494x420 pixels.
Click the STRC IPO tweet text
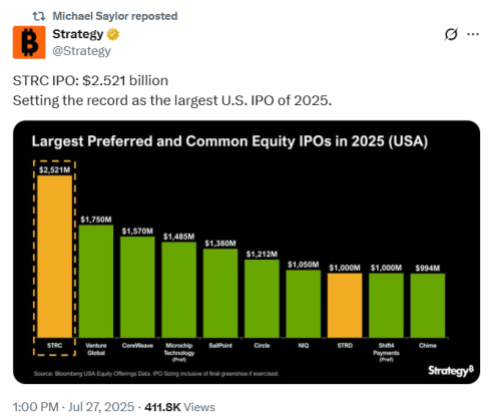coord(172,90)
